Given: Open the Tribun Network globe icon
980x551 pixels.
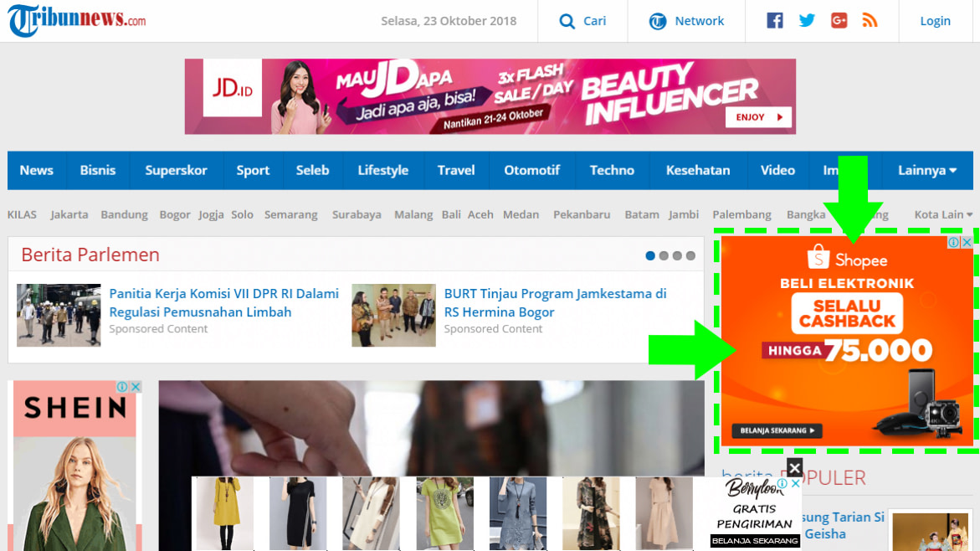Looking at the screenshot, I should 658,21.
